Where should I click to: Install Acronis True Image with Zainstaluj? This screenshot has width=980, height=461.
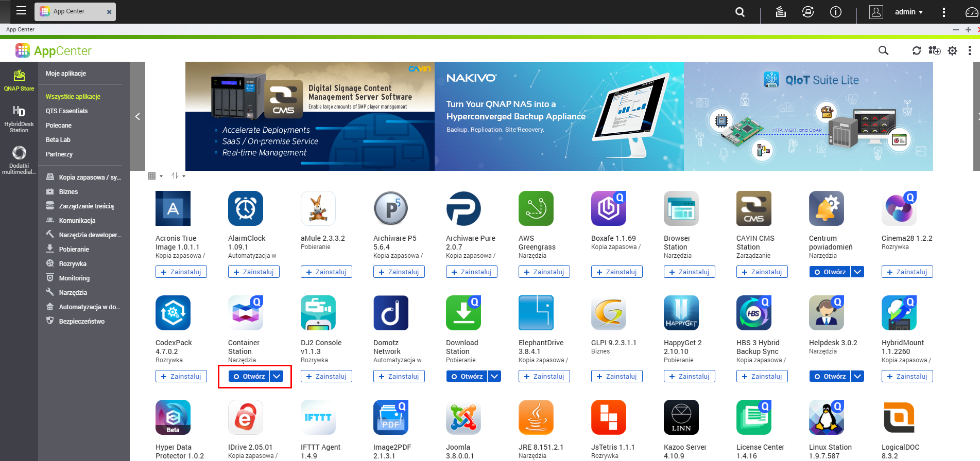(x=181, y=272)
